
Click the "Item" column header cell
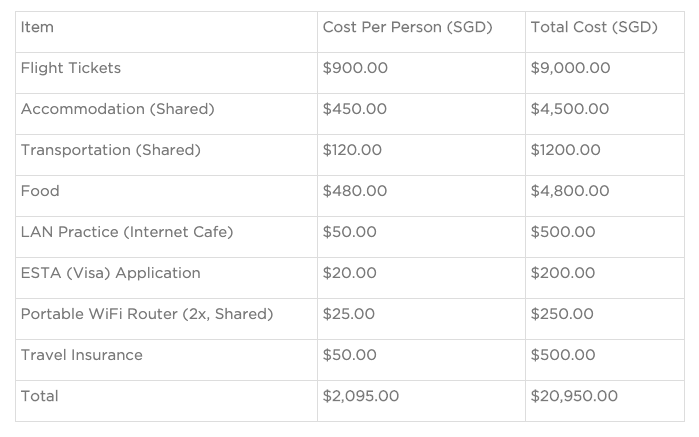point(37,28)
